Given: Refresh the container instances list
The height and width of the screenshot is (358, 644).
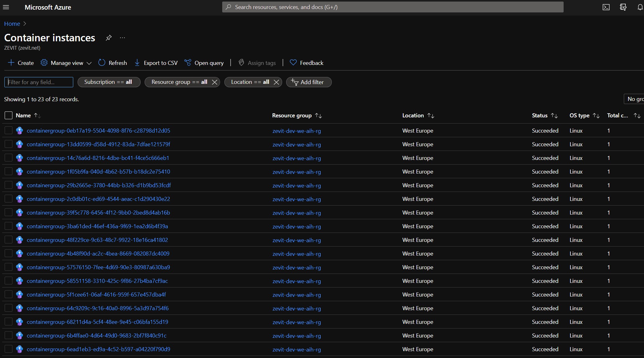Looking at the screenshot, I should (x=113, y=63).
